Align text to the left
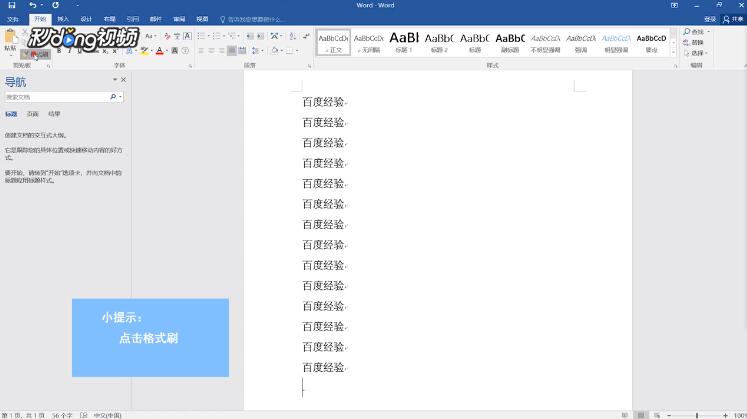Image resolution: width=747 pixels, height=419 pixels. pos(201,50)
